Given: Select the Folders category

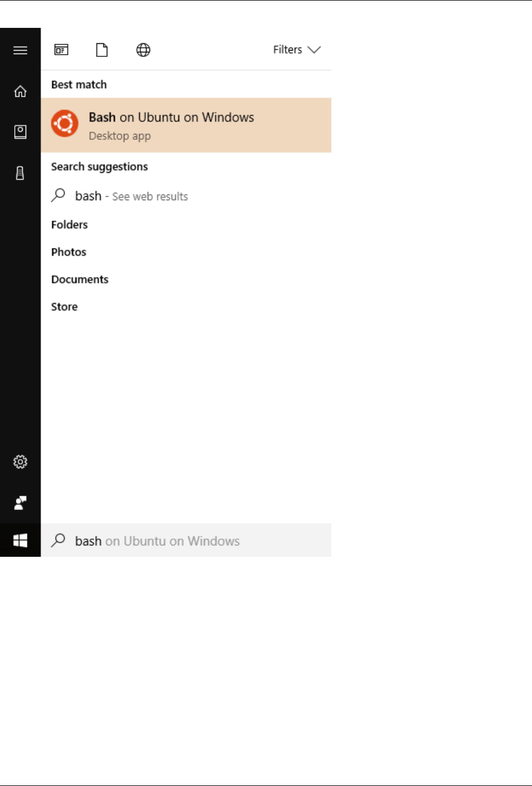Looking at the screenshot, I should pyautogui.click(x=69, y=225).
